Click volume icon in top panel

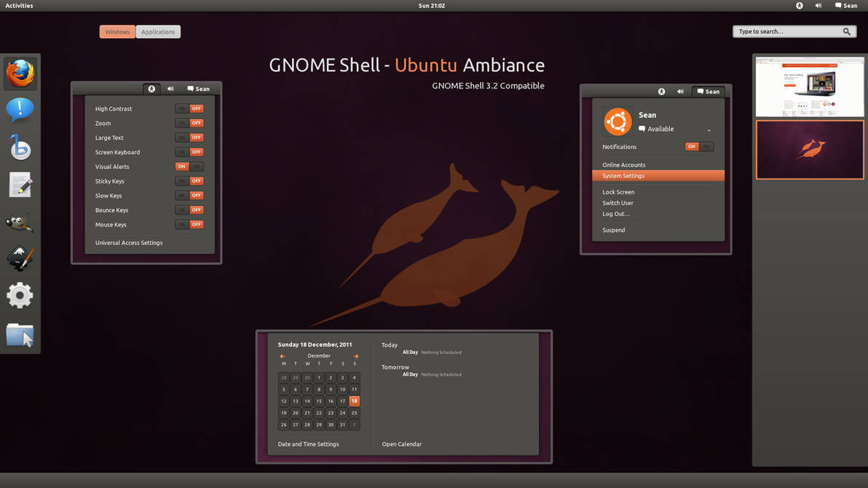coord(818,6)
